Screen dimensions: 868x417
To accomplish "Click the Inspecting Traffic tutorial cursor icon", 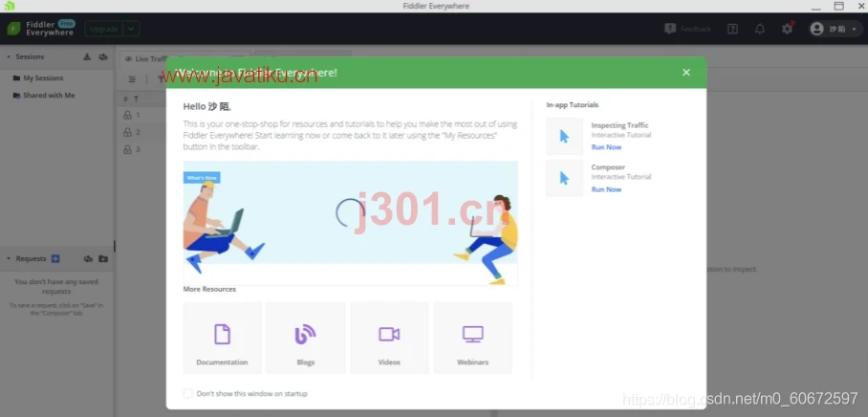I will [564, 136].
